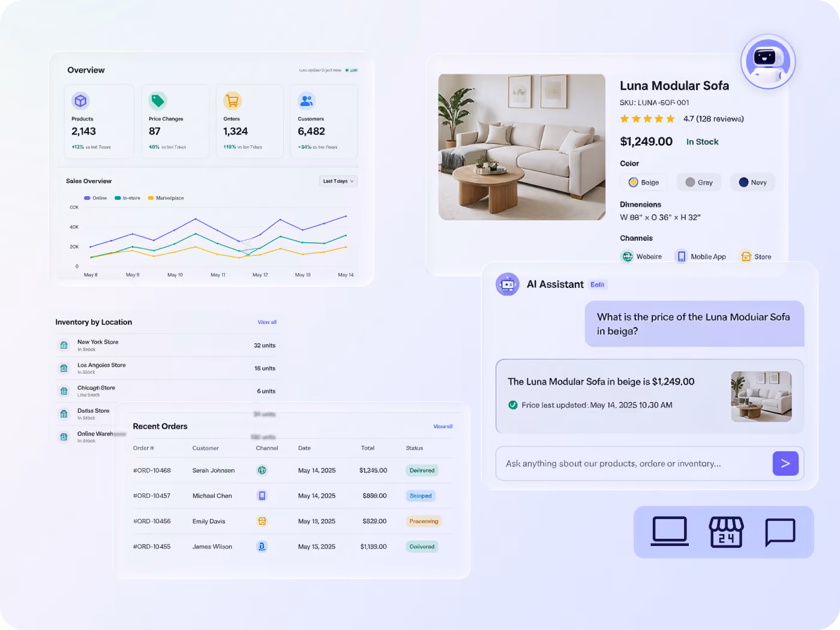Click the 6 units value for Chicago
840x630 pixels.
pyautogui.click(x=266, y=391)
